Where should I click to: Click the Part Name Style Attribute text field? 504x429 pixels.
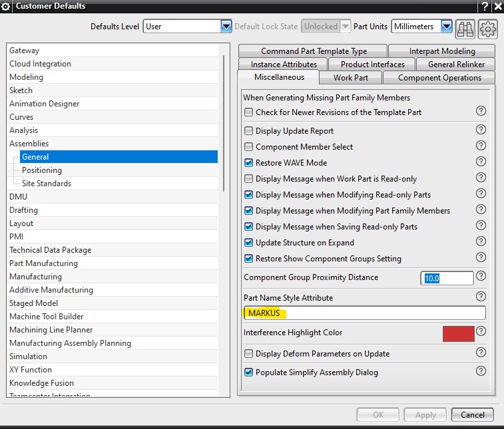click(365, 313)
